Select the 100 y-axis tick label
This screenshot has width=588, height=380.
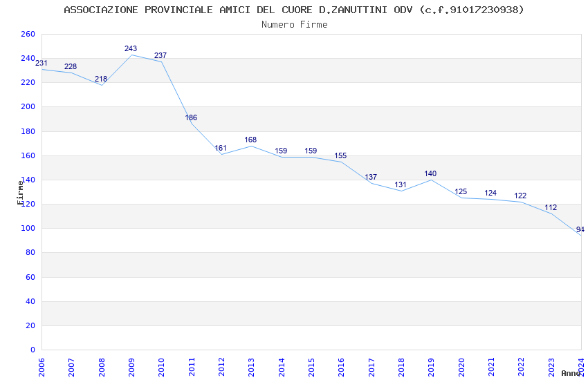tap(28, 229)
